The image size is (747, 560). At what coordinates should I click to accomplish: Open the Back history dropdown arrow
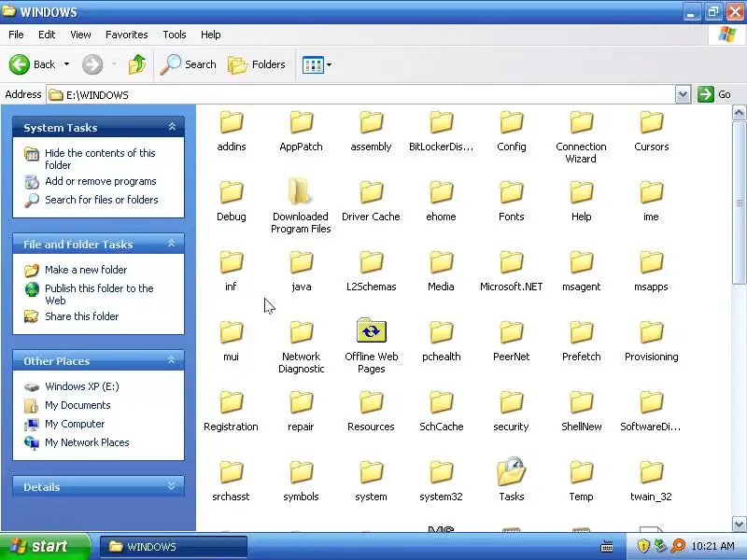tap(66, 64)
